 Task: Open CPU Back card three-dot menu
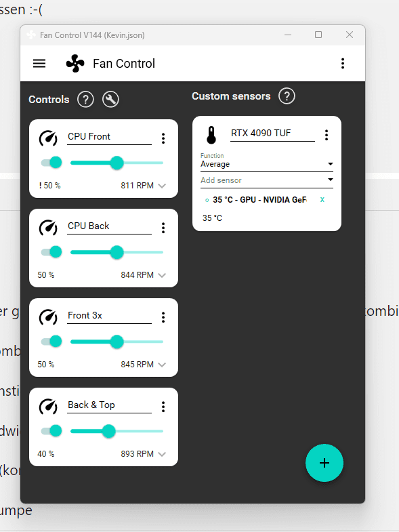point(163,228)
